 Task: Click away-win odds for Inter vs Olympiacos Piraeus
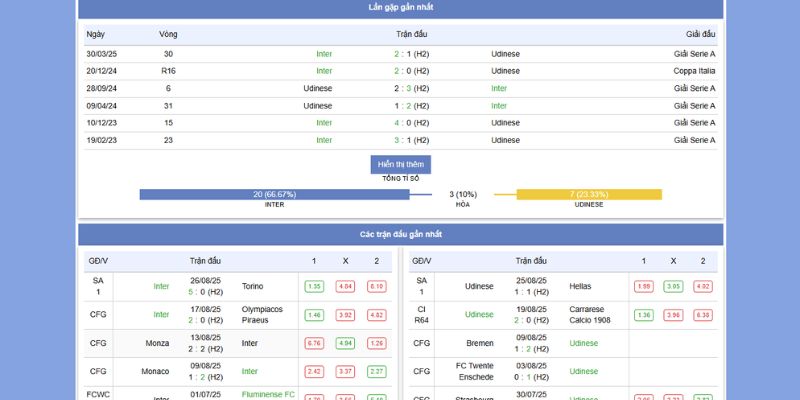[x=377, y=315]
